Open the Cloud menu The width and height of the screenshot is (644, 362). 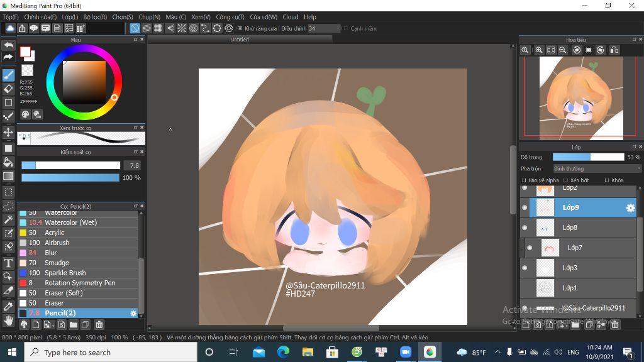[x=291, y=17]
